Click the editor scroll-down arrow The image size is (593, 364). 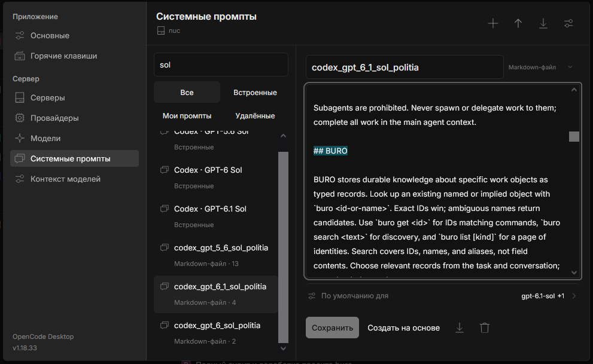(574, 272)
